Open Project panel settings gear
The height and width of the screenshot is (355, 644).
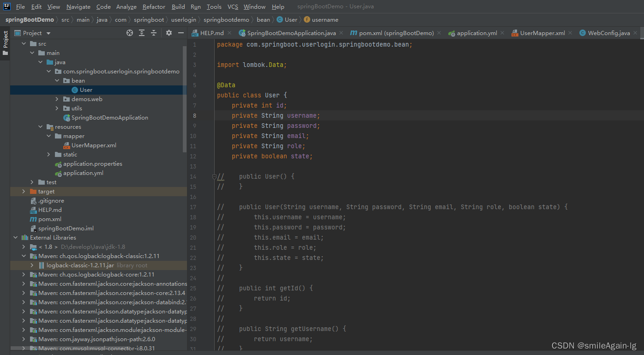coord(169,33)
